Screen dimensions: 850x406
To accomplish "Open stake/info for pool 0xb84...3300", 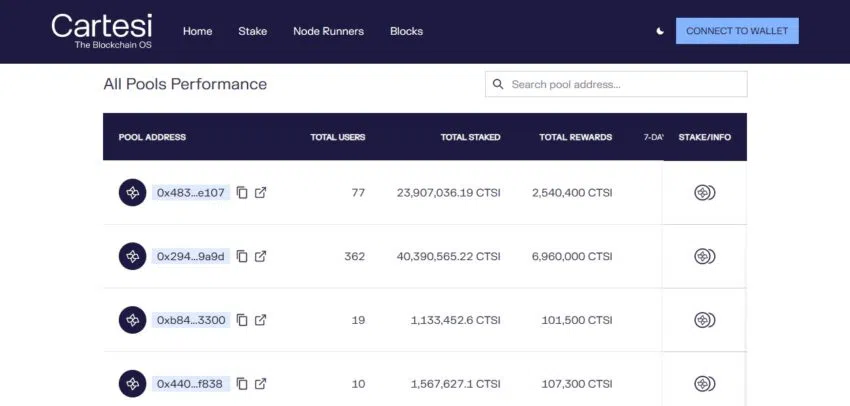I will 704,320.
